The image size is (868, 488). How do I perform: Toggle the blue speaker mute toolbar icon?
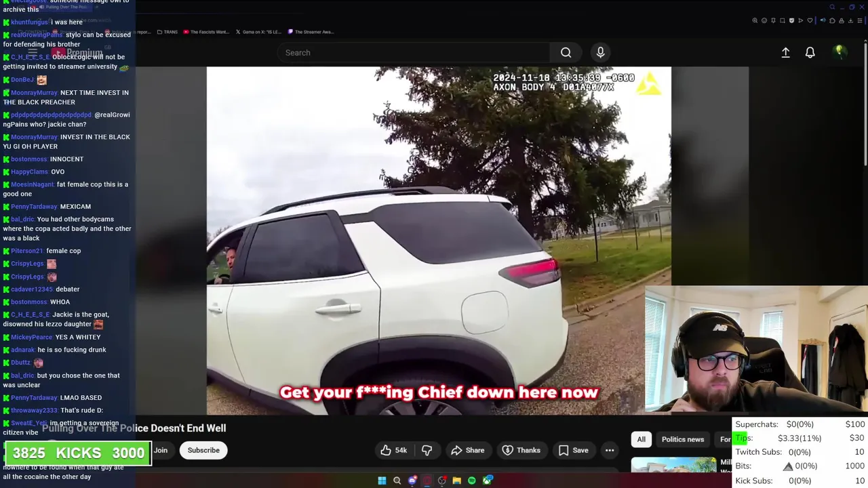tap(823, 20)
